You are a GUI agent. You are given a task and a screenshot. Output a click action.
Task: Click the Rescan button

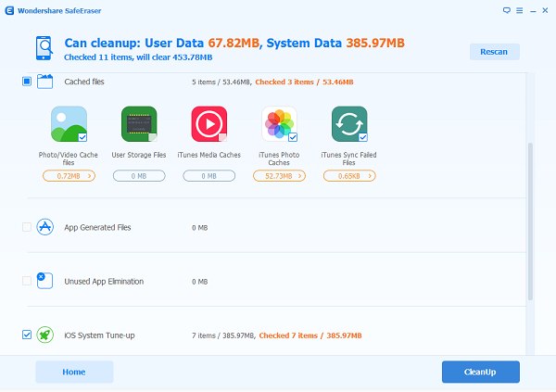click(x=495, y=52)
